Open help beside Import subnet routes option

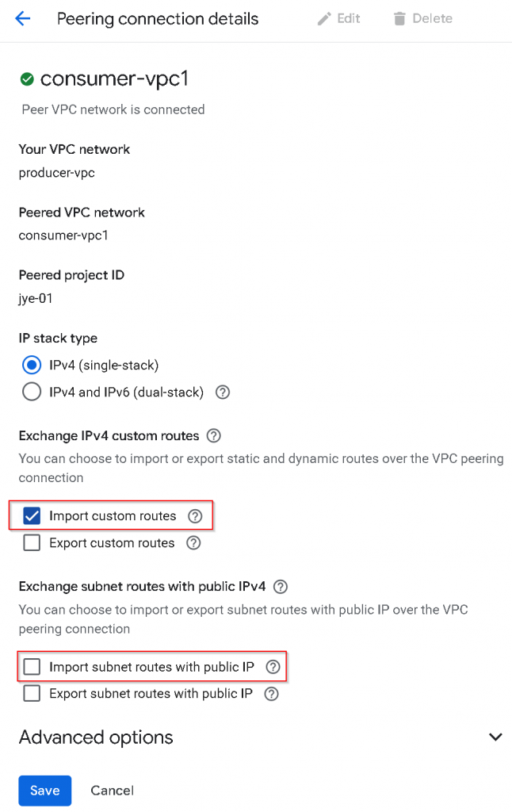(273, 668)
